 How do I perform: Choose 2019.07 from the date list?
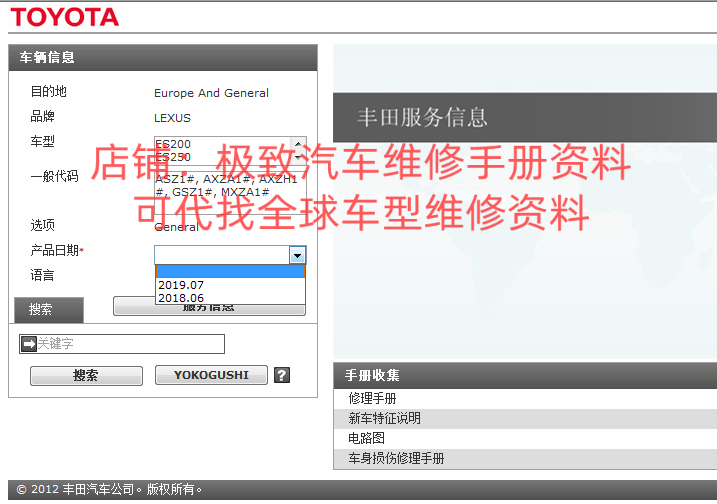[230, 285]
